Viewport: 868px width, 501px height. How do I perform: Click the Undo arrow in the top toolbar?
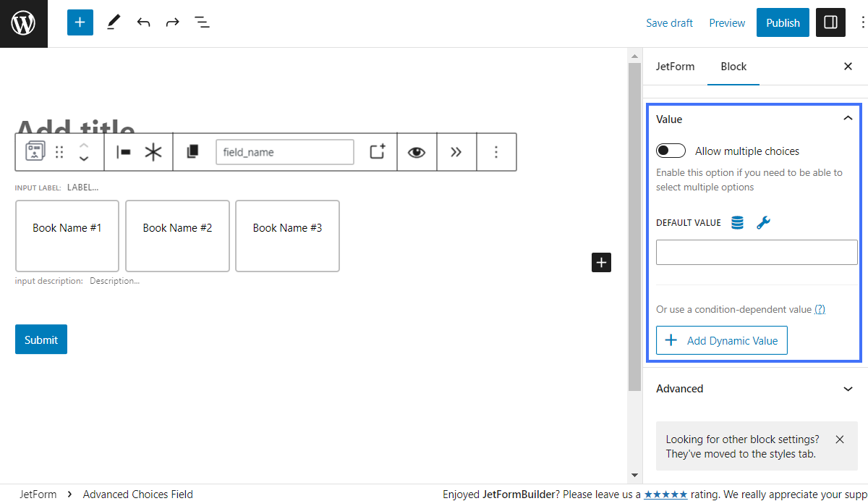(143, 22)
